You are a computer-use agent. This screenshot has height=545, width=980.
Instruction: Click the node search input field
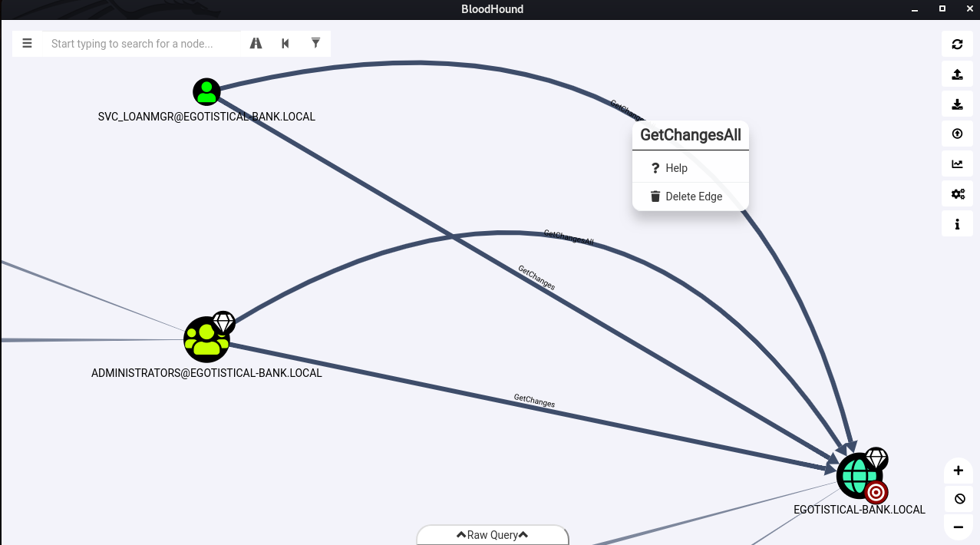pyautogui.click(x=143, y=44)
